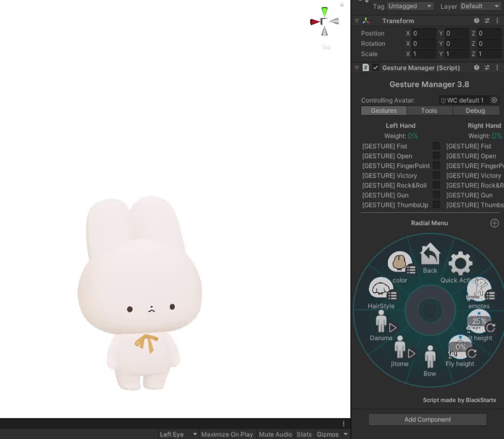Toggle left hand FingerPoint gesture
The image size is (504, 439).
436,165
